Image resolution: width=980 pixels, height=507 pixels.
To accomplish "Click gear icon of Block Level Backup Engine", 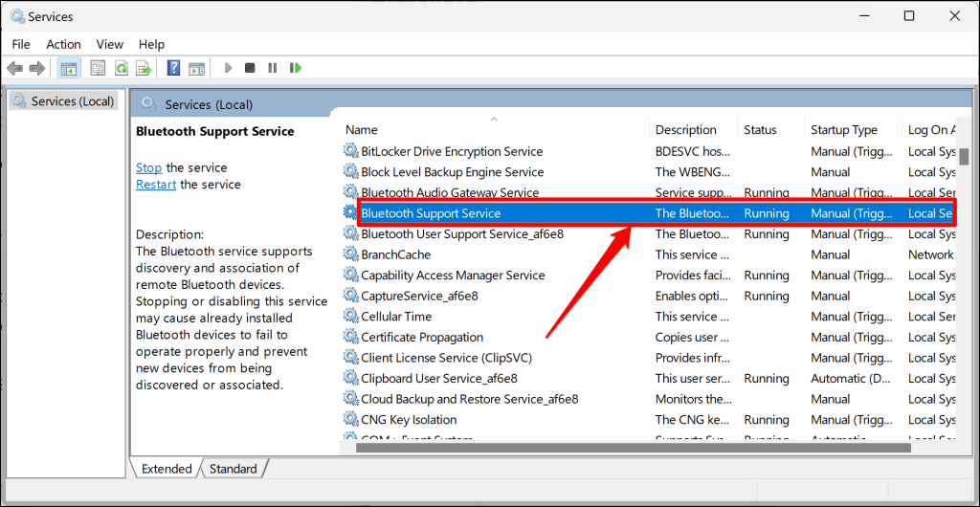I will point(350,171).
